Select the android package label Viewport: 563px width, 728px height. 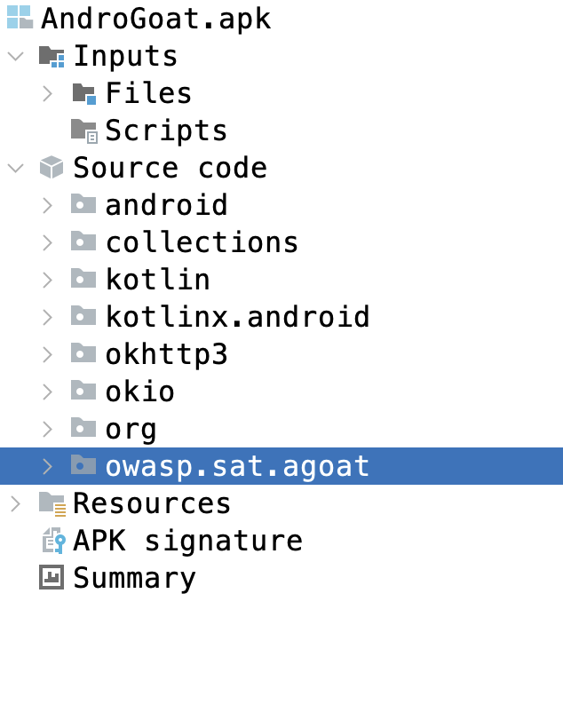point(166,205)
